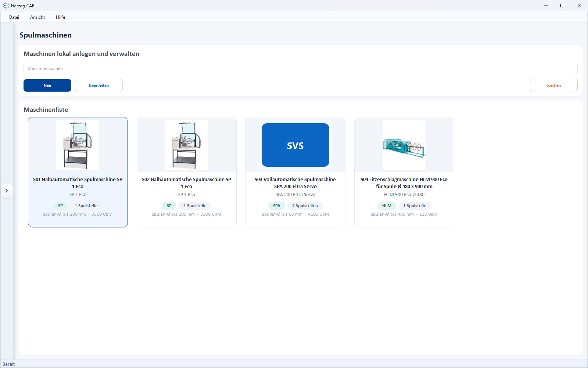Click the HLM tag on S04 card
Screen dimensions: 588x368
coord(387,206)
